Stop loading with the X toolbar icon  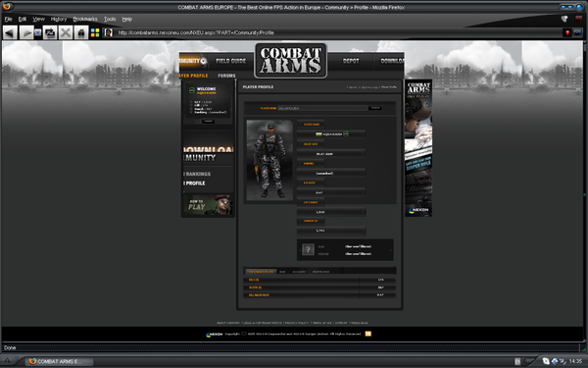click(66, 33)
